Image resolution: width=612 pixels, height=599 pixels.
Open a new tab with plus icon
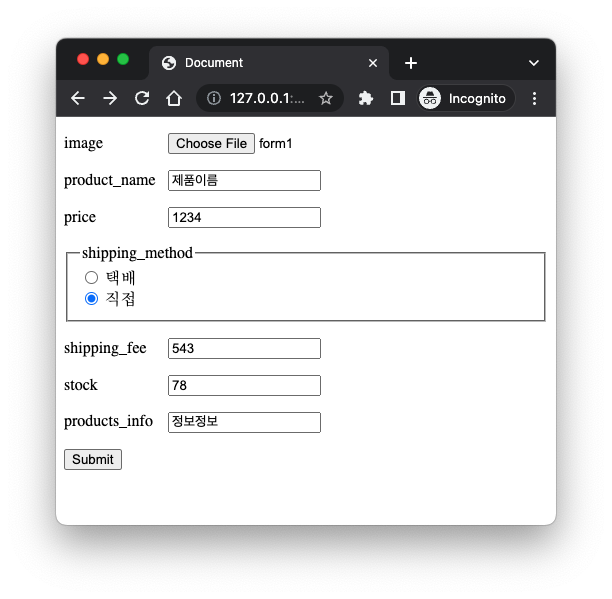pyautogui.click(x=411, y=63)
